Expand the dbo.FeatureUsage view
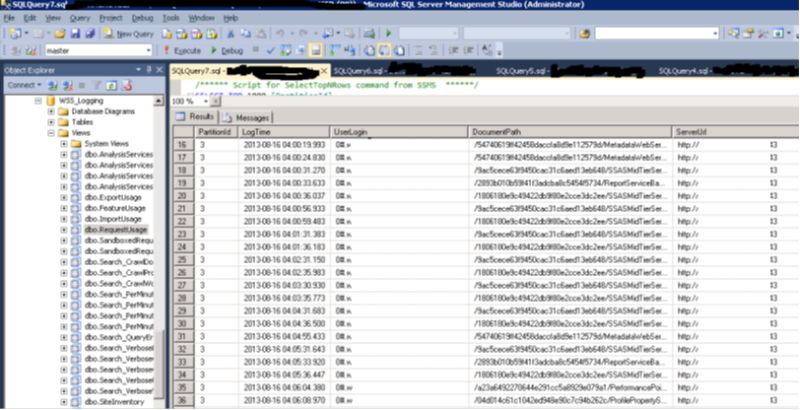800x410 pixels. [63, 208]
